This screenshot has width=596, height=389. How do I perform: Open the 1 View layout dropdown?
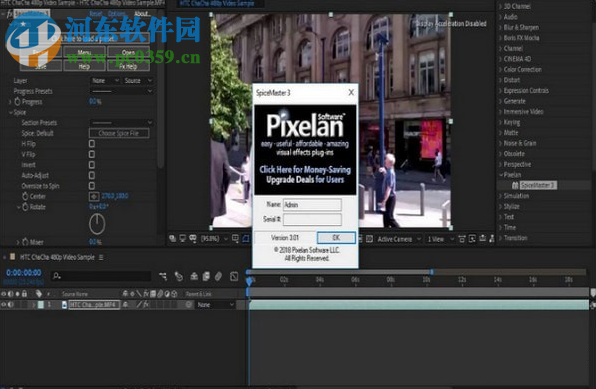pyautogui.click(x=441, y=239)
